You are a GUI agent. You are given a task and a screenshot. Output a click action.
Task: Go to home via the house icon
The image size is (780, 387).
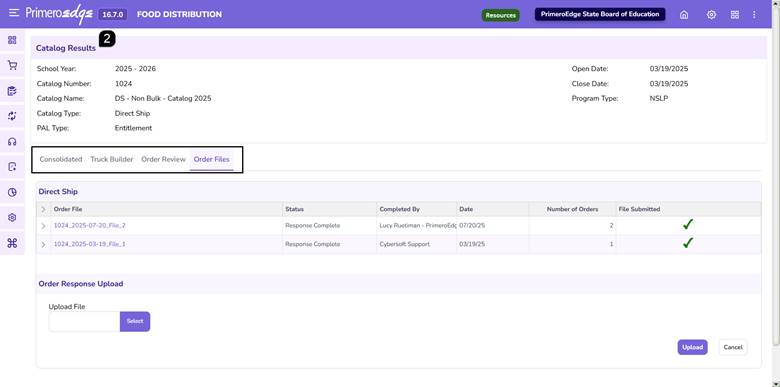tap(684, 15)
